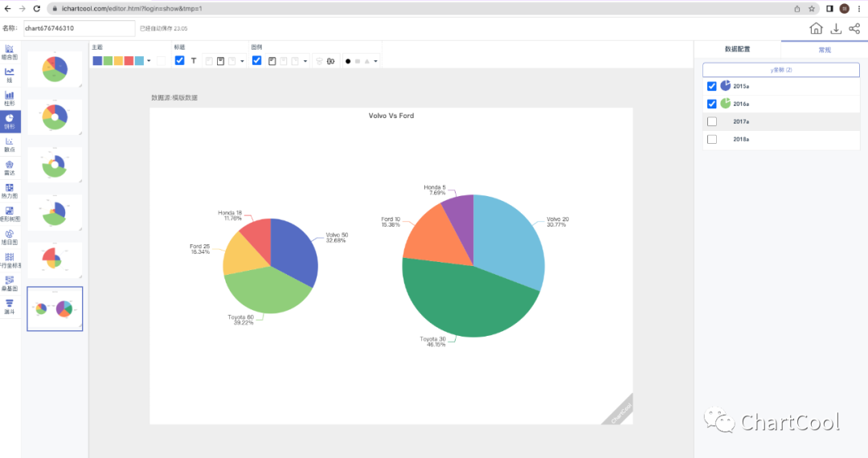
Task: Place the legend at top-center position
Action: pyautogui.click(x=284, y=61)
